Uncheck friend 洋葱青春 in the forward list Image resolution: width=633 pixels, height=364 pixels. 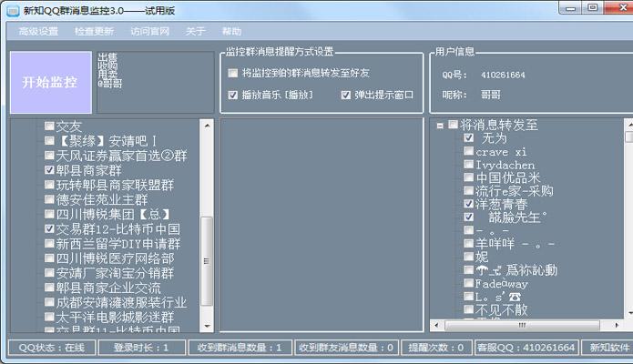click(x=468, y=205)
